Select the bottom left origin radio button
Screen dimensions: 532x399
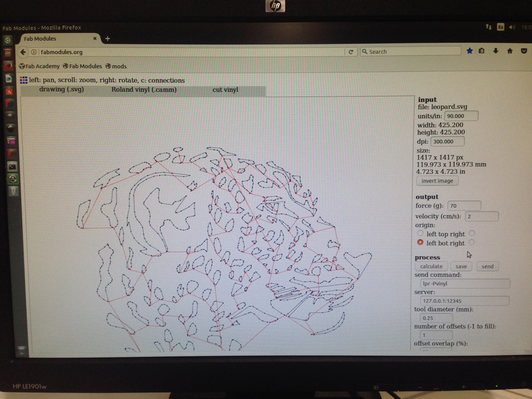click(420, 243)
